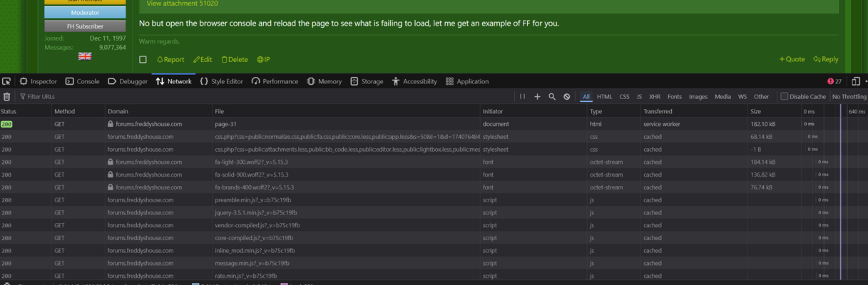Click the plus icon in the network toolbar
Image resolution: width=868 pixels, height=285 pixels.
coord(537,97)
